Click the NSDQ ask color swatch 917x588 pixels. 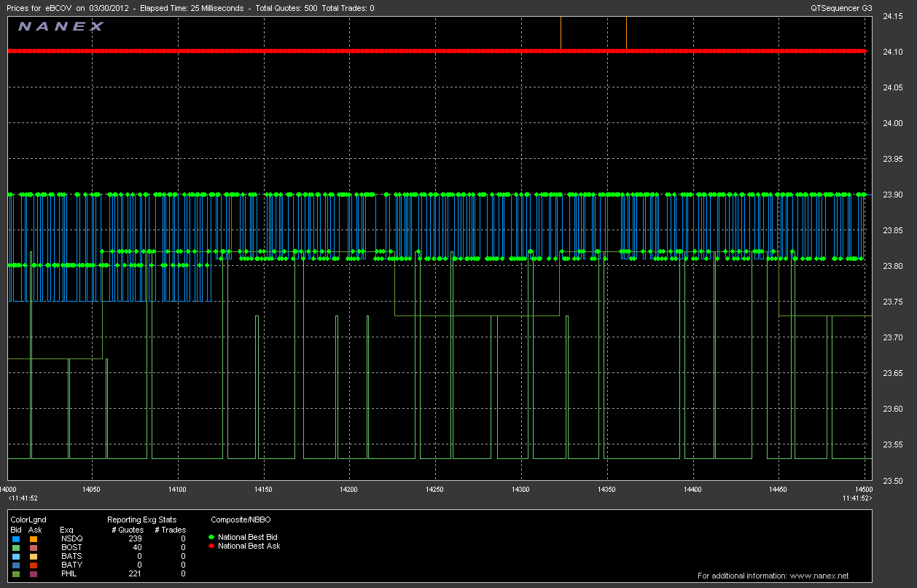(x=32, y=538)
